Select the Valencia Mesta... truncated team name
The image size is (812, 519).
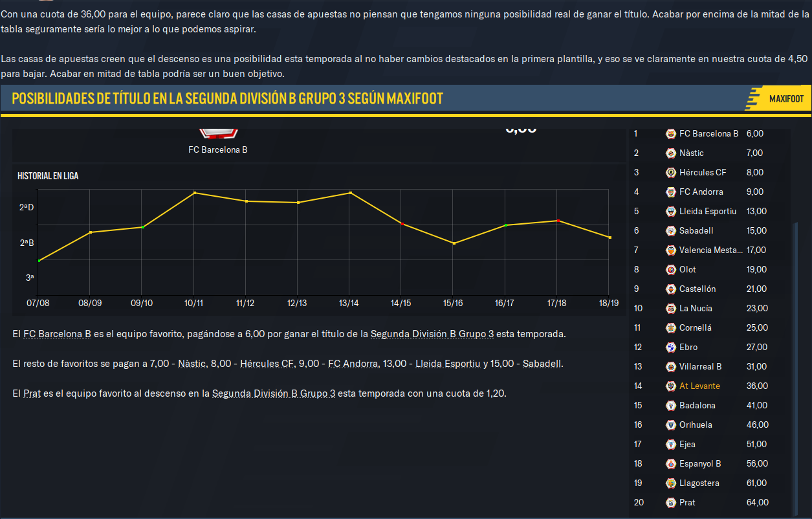point(711,250)
